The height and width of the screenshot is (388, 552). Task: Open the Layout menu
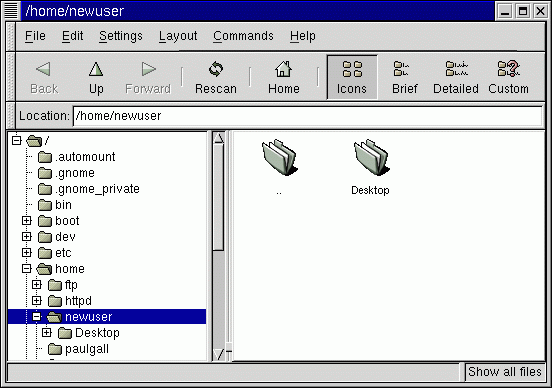coord(178,36)
